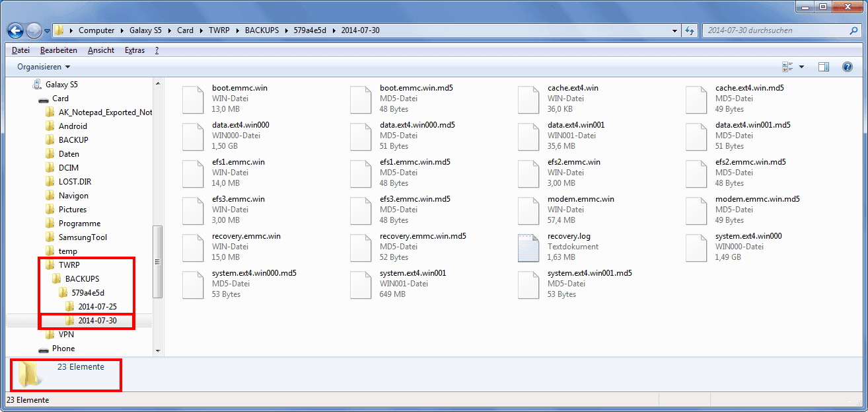Select the SamsungTool folder in the tree
Screen dimensions: 868x412
click(x=83, y=237)
